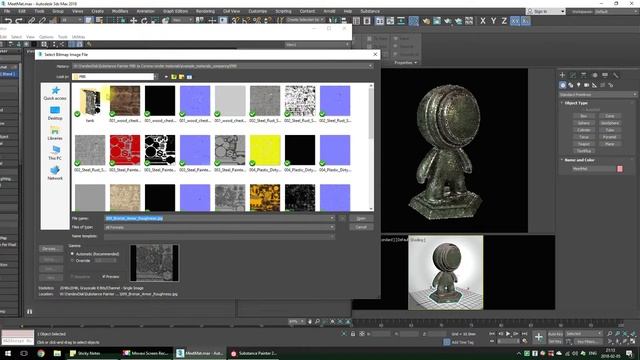Image resolution: width=640 pixels, height=360 pixels.
Task: Go to Desktop location in dialog
Action: pyautogui.click(x=55, y=113)
